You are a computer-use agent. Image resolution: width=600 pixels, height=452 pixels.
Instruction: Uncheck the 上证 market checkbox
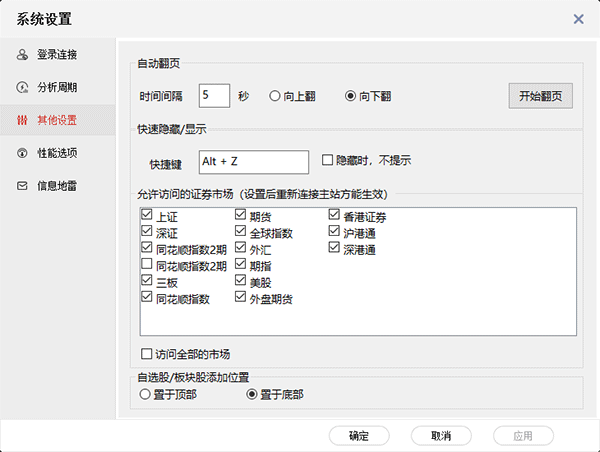point(148,217)
